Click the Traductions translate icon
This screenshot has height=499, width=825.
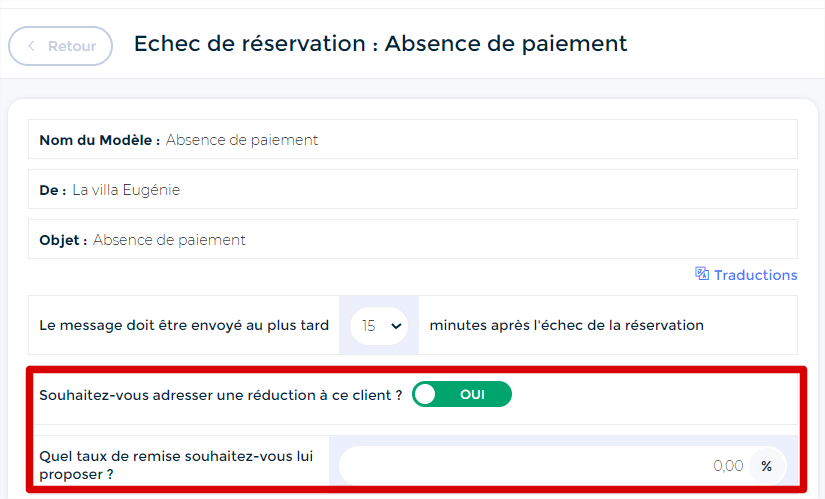pyautogui.click(x=701, y=274)
